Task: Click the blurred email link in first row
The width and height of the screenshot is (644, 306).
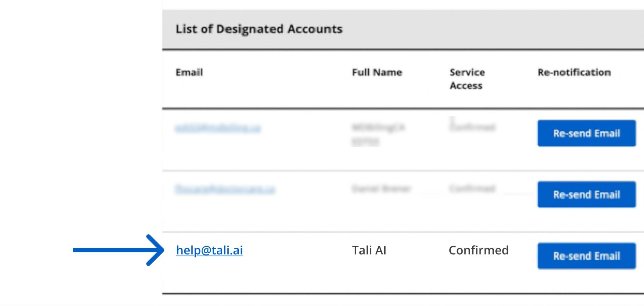Action: pyautogui.click(x=218, y=128)
